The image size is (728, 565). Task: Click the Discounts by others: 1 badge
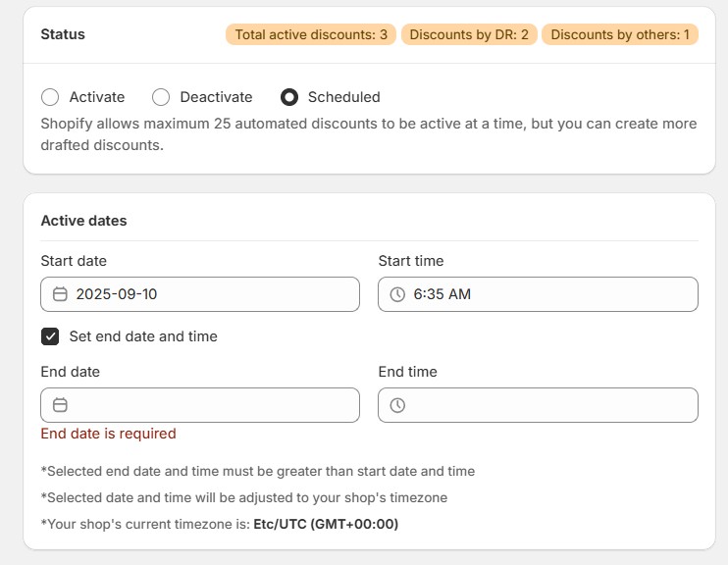[619, 35]
